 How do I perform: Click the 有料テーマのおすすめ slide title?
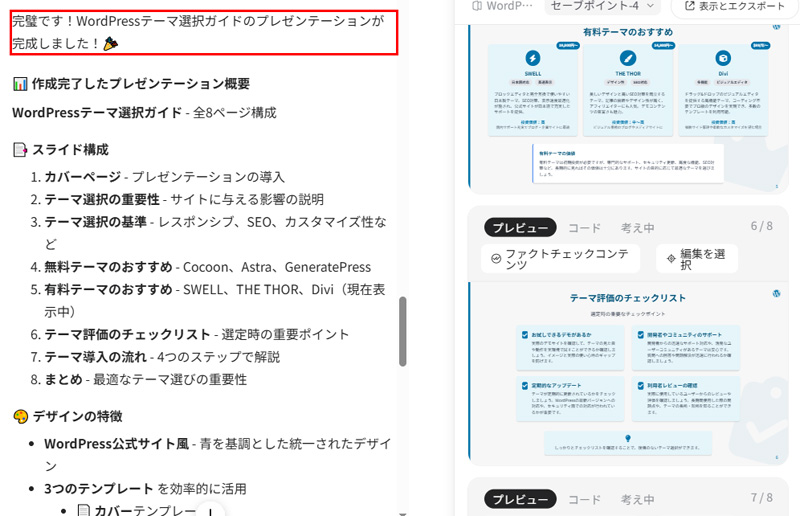point(628,32)
